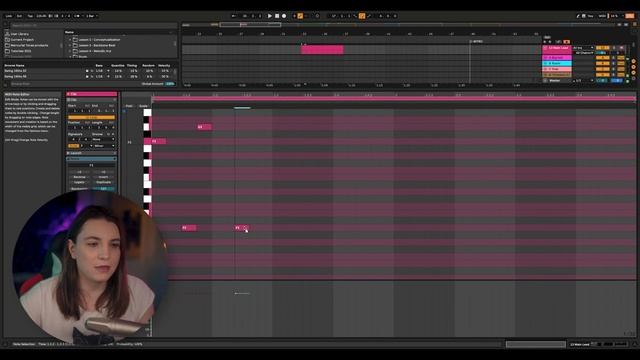
Task: Switch to the Notes tab in clip view
Action: coord(91,159)
